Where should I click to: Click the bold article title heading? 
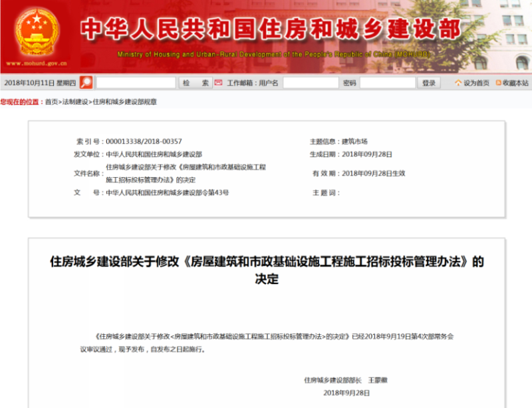point(267,270)
